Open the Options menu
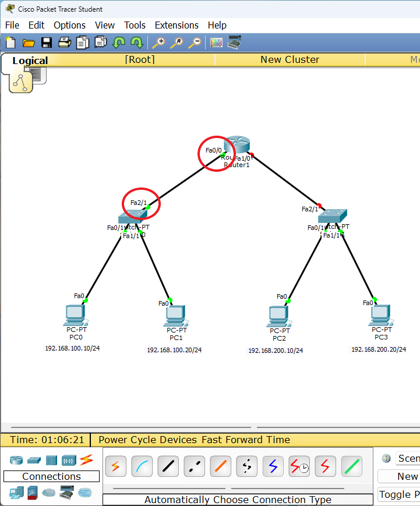 pyautogui.click(x=69, y=25)
